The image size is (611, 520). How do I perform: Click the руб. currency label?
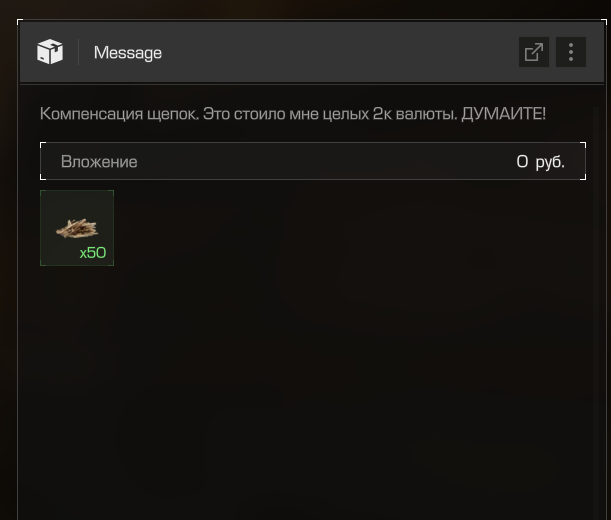click(x=550, y=162)
